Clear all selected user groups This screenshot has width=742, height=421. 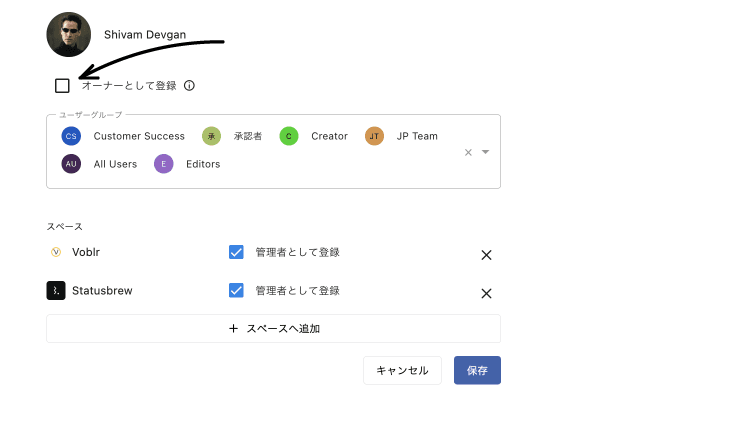pos(468,152)
